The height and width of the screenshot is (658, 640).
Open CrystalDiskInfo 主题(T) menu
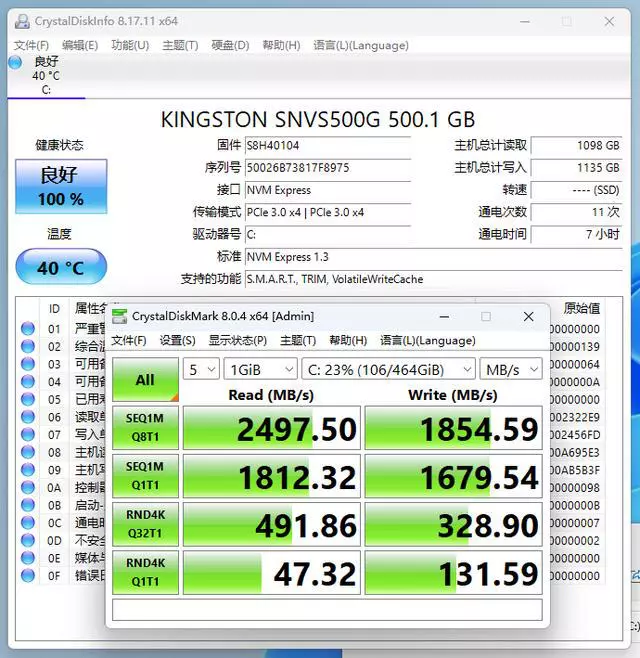click(x=180, y=45)
